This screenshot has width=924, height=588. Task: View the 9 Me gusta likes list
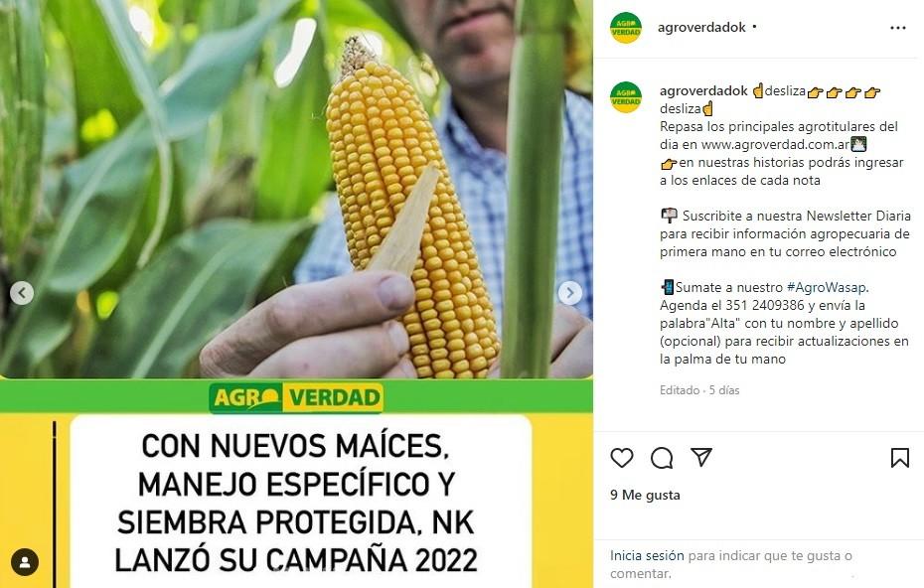[645, 495]
